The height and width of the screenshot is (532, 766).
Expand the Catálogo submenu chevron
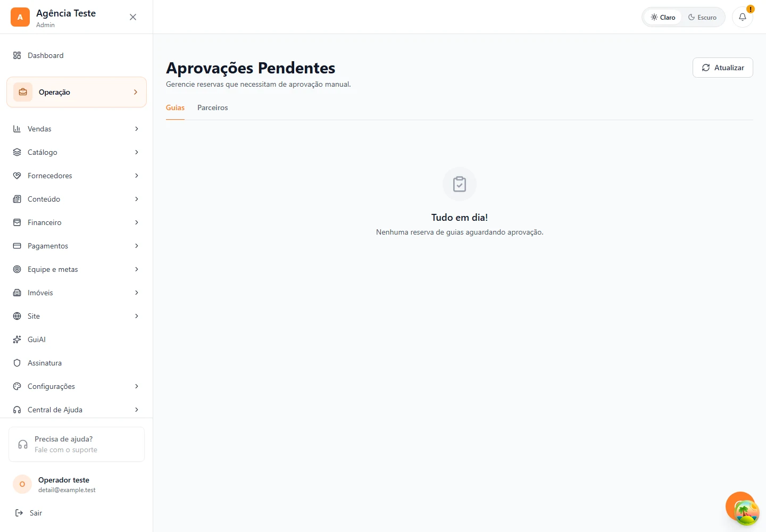137,152
